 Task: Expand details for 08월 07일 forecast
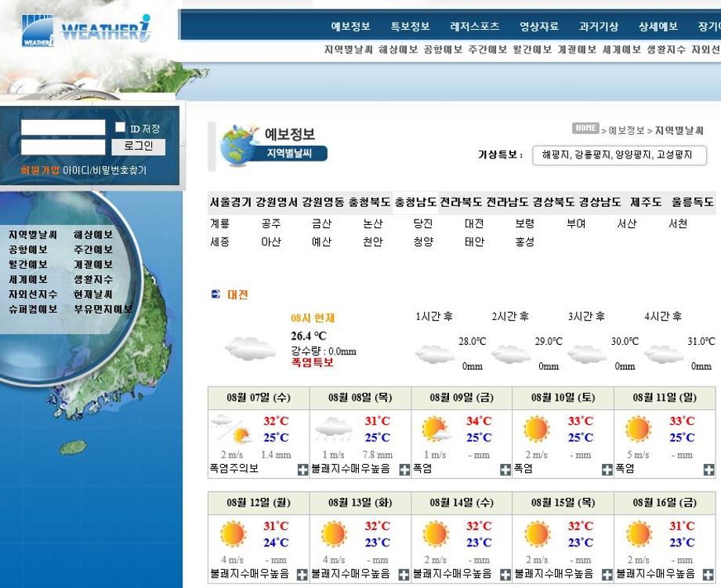coord(303,470)
